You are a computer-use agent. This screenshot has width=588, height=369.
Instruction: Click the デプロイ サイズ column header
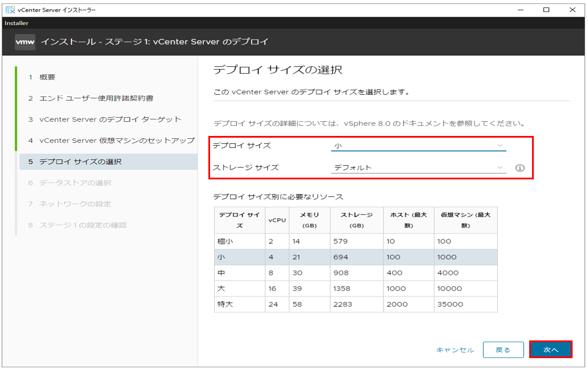pyautogui.click(x=240, y=220)
